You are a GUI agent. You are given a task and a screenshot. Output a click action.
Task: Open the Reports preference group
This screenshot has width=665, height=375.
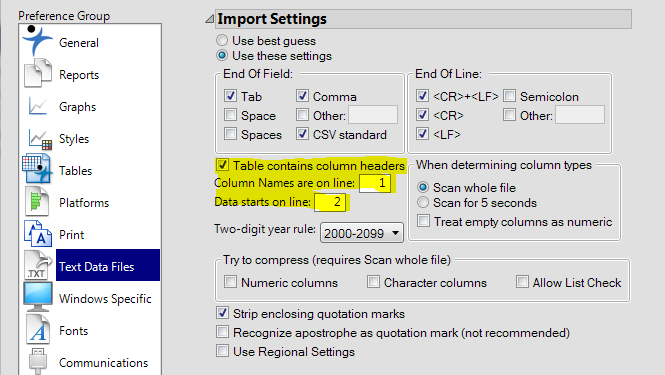[79, 75]
